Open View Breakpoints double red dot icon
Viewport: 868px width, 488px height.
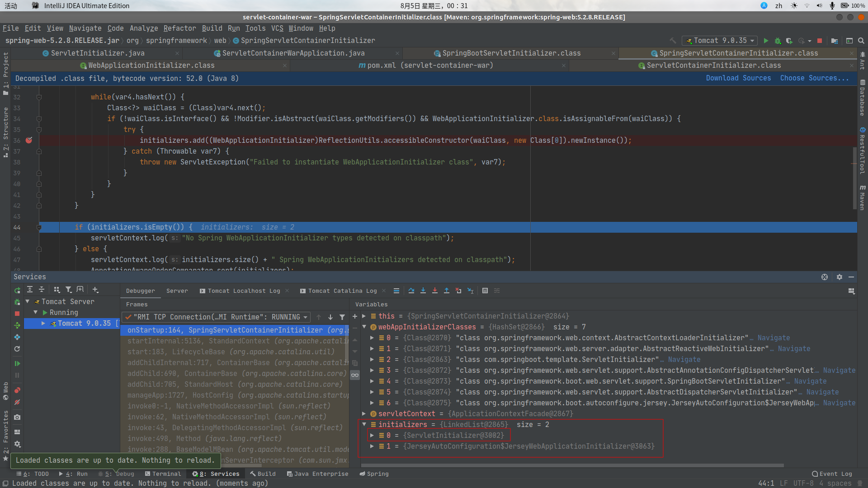pos(17,390)
